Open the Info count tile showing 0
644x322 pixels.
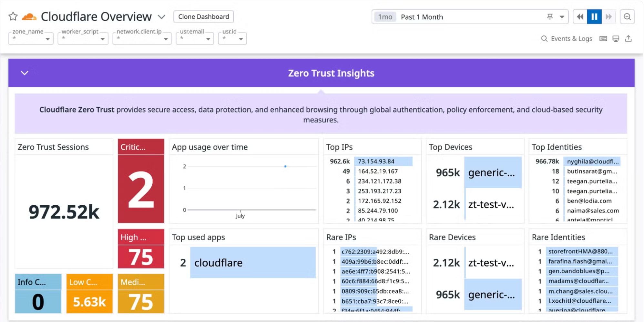pyautogui.click(x=38, y=293)
